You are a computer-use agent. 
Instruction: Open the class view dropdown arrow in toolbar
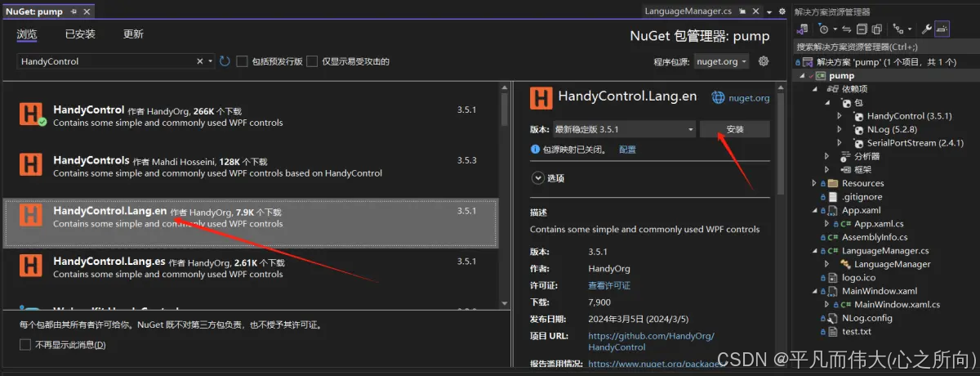(x=910, y=29)
